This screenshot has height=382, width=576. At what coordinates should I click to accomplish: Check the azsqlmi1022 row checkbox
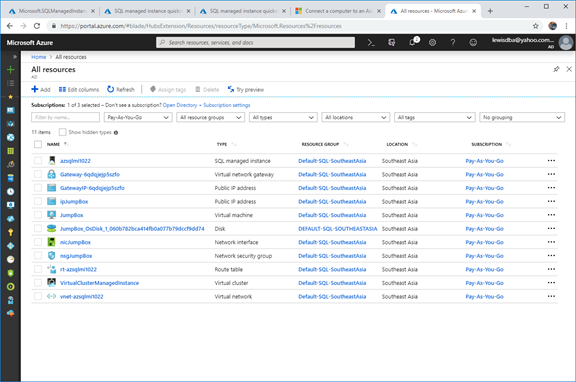pyautogui.click(x=38, y=161)
